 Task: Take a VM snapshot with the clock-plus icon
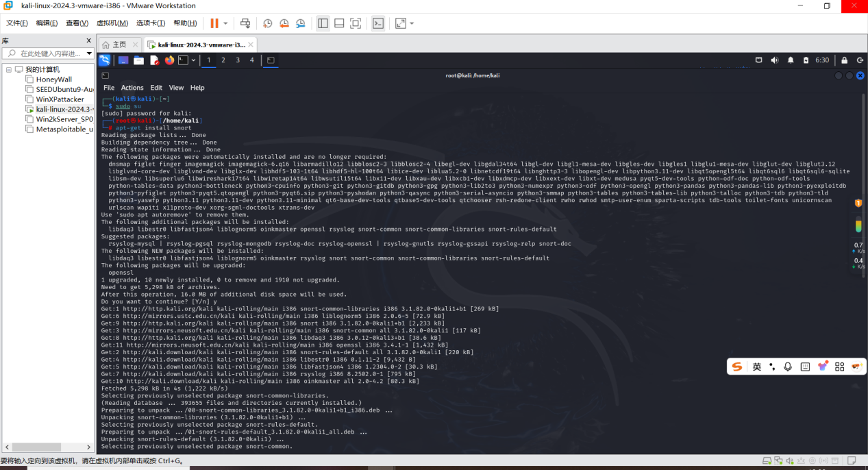(x=267, y=23)
